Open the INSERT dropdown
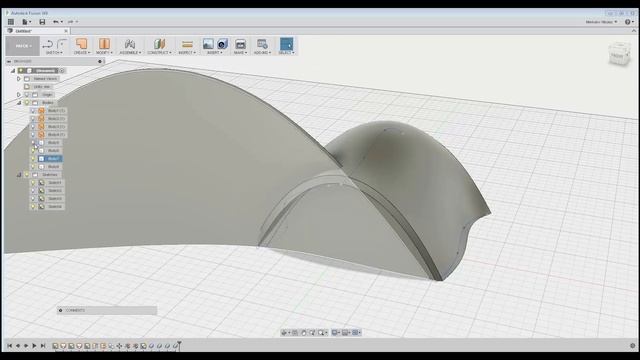The height and width of the screenshot is (360, 640). click(215, 53)
